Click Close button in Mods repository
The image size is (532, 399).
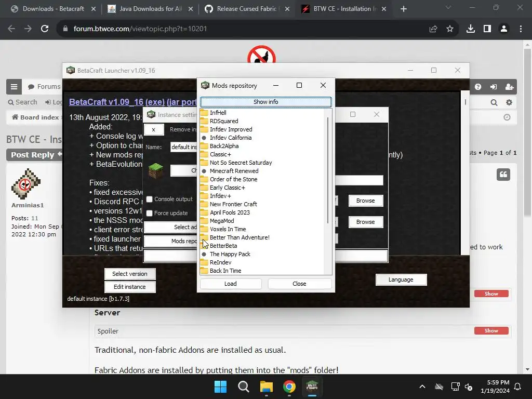point(299,284)
